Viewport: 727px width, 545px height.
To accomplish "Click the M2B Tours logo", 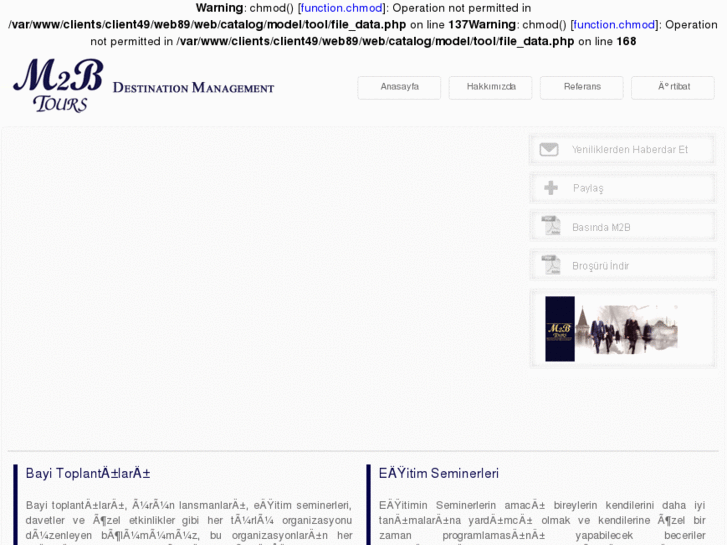I will [58, 85].
